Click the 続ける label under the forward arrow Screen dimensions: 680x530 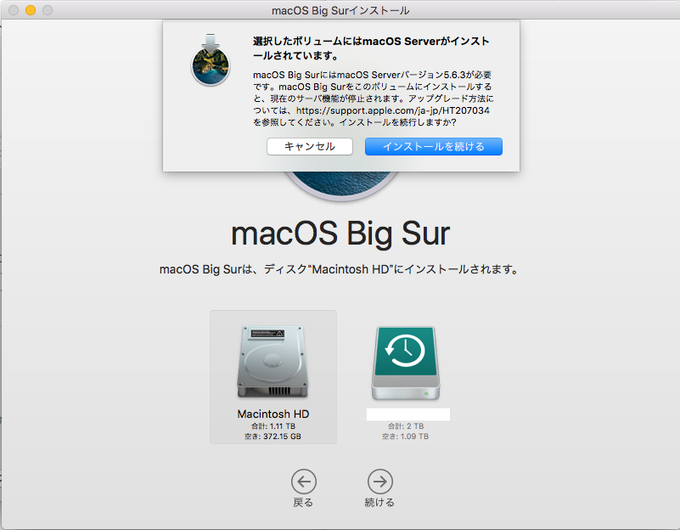click(379, 502)
